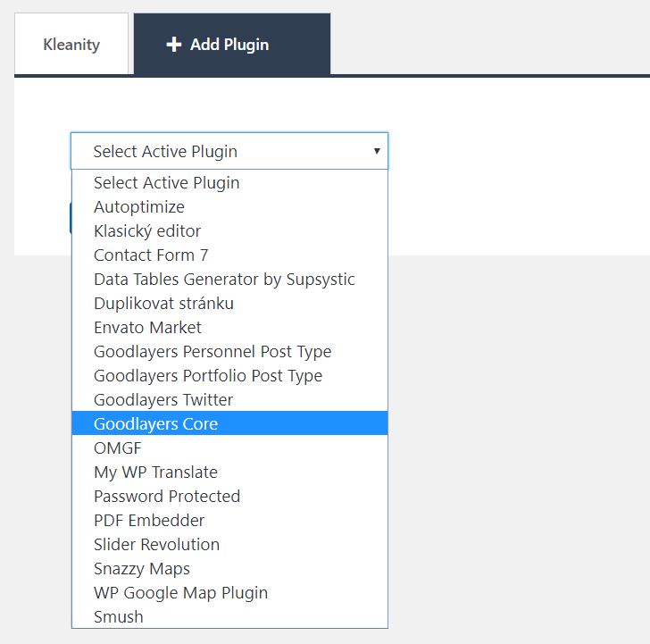Pick Goodlayers Twitter from list
Screen dimensions: 650x644
(229, 399)
